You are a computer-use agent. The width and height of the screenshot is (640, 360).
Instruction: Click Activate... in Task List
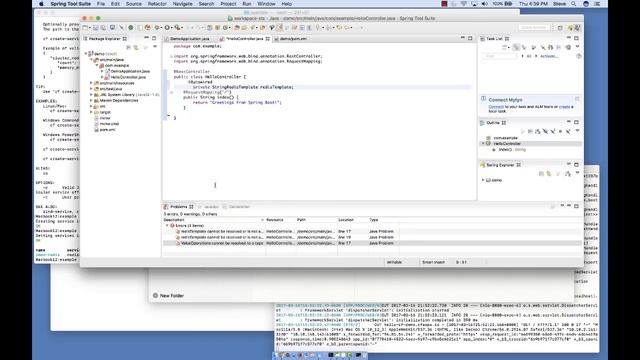point(549,56)
